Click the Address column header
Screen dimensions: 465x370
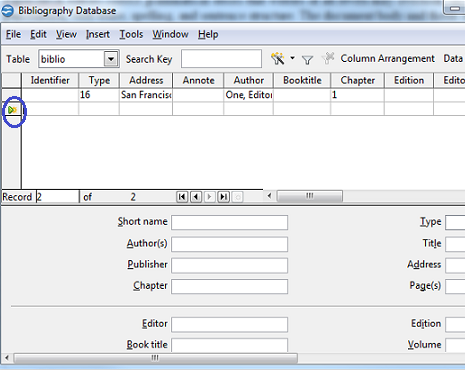coord(146,80)
